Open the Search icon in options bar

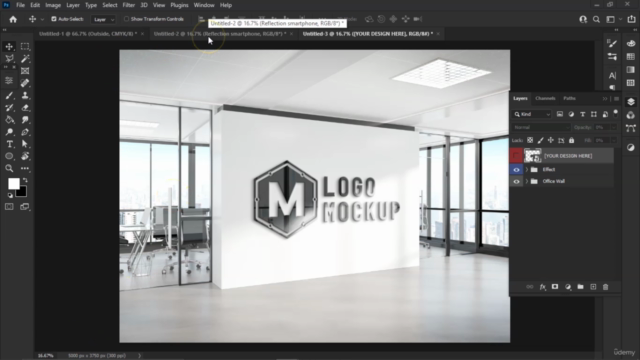pos(596,19)
